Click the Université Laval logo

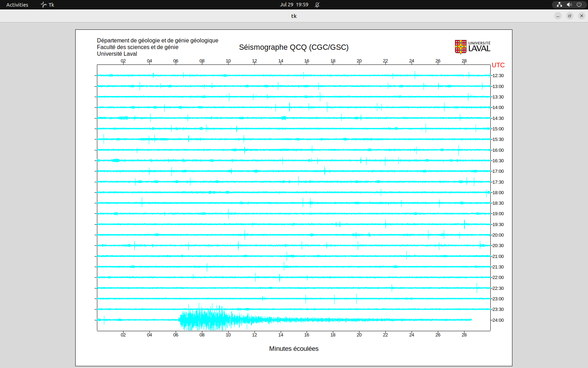pos(472,47)
